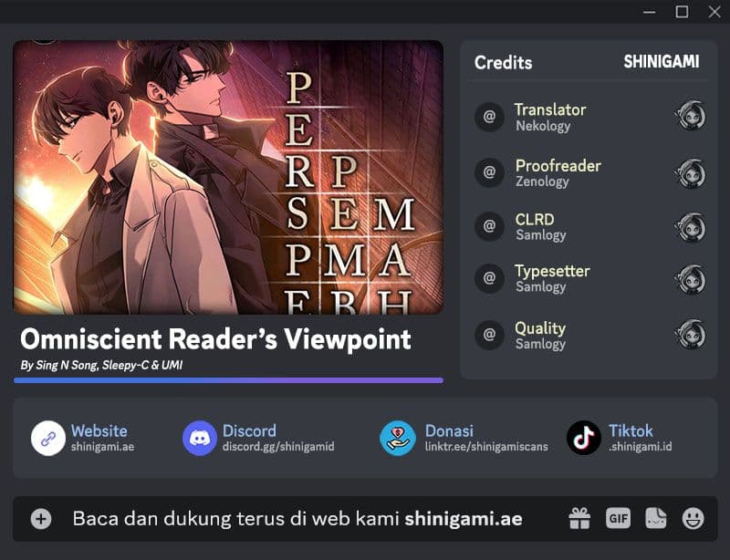Click the avatar next to Quality Samlogy
The width and height of the screenshot is (730, 560).
[690, 334]
